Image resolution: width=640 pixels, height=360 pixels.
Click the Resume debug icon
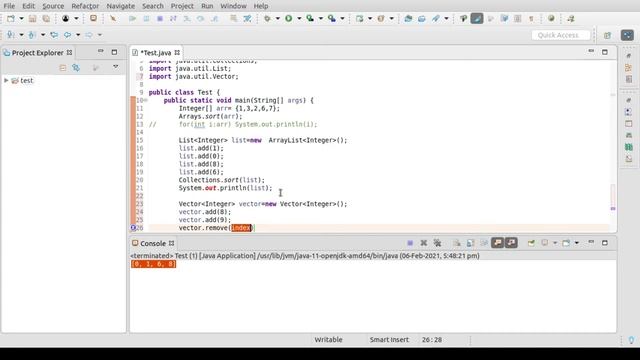point(132,18)
